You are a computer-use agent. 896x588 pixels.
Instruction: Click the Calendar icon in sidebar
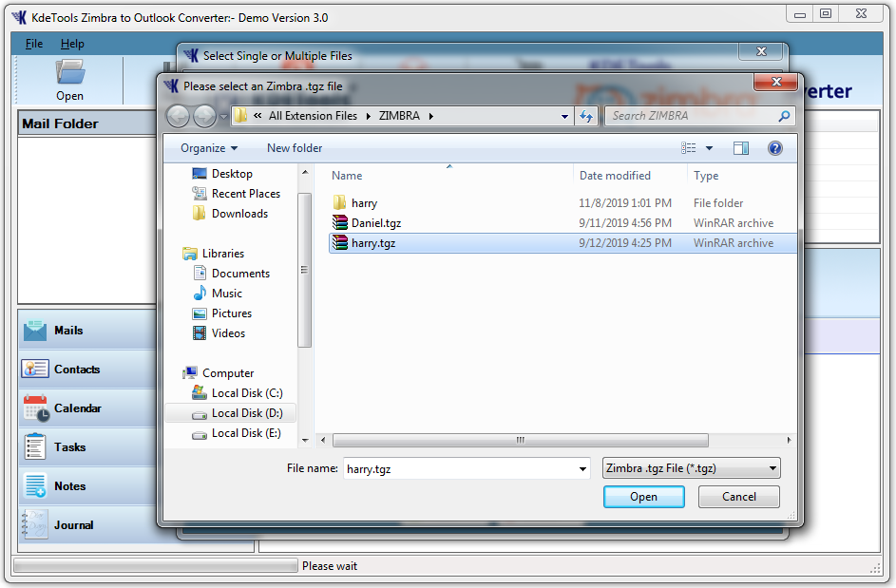35,408
